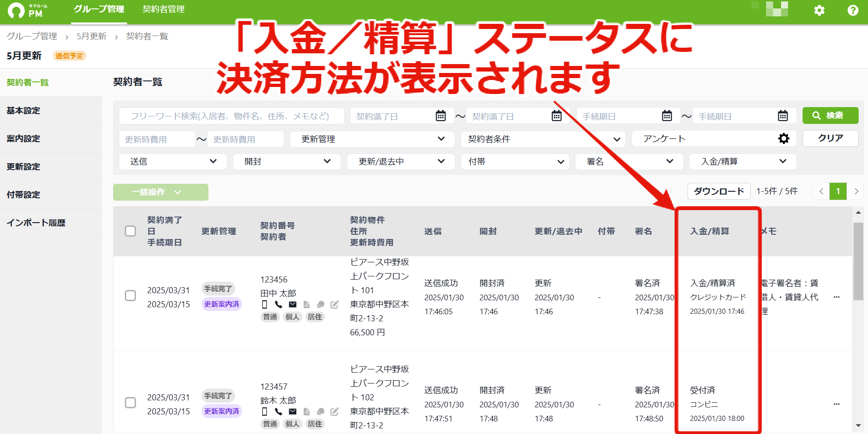Switch to グループ管理 top tab
The height and width of the screenshot is (434, 868).
pos(99,9)
